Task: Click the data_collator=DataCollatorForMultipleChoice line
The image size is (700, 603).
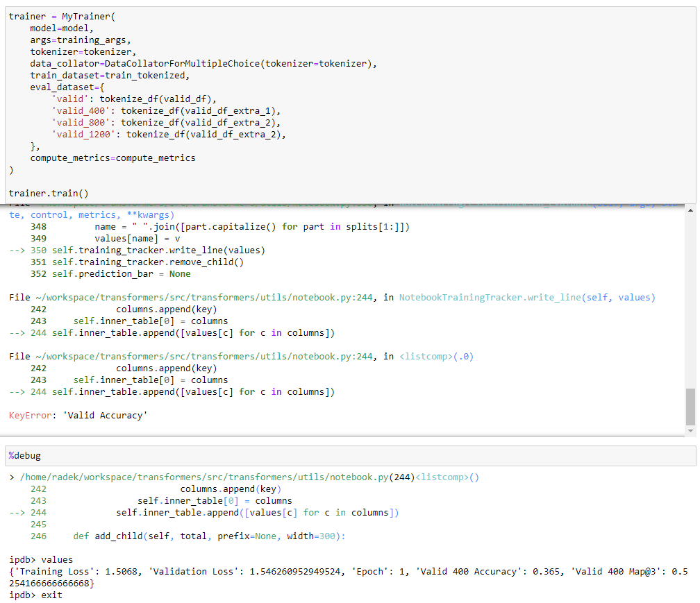Action: click(203, 64)
